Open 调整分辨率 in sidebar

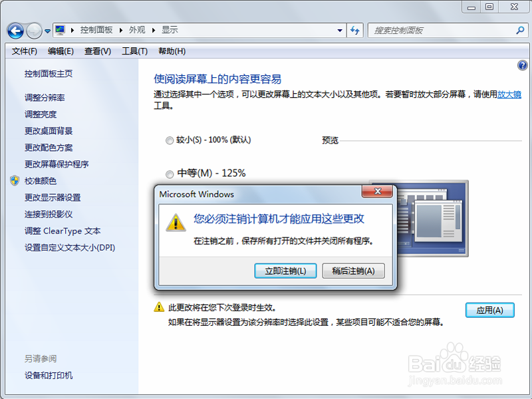coord(45,98)
